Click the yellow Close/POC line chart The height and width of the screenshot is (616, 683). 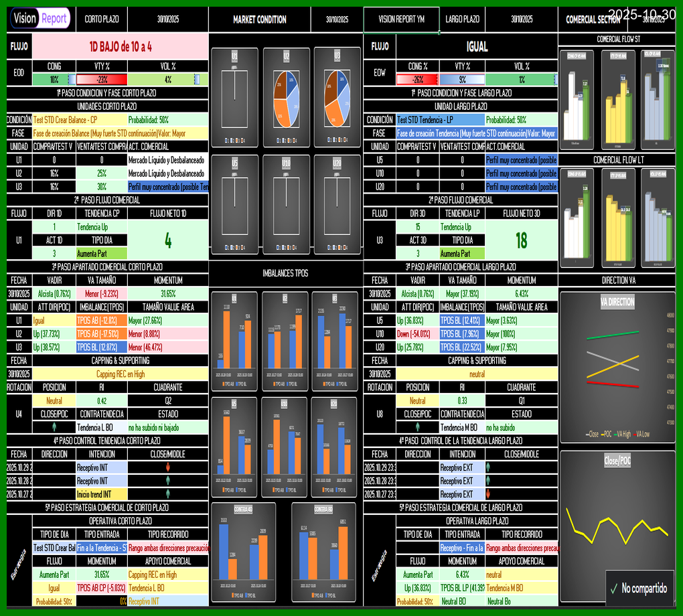tap(615, 529)
